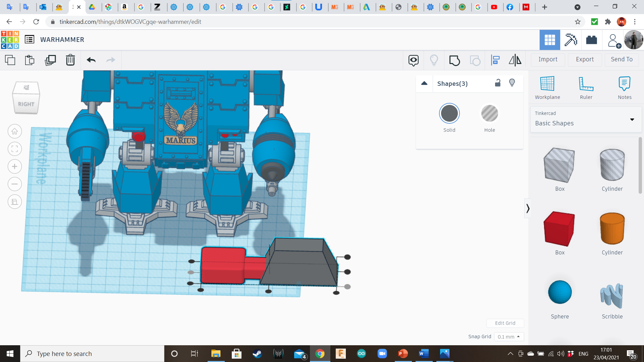The image size is (644, 362).
Task: Collapse the Shapes(3) inspector panel
Action: pyautogui.click(x=424, y=83)
